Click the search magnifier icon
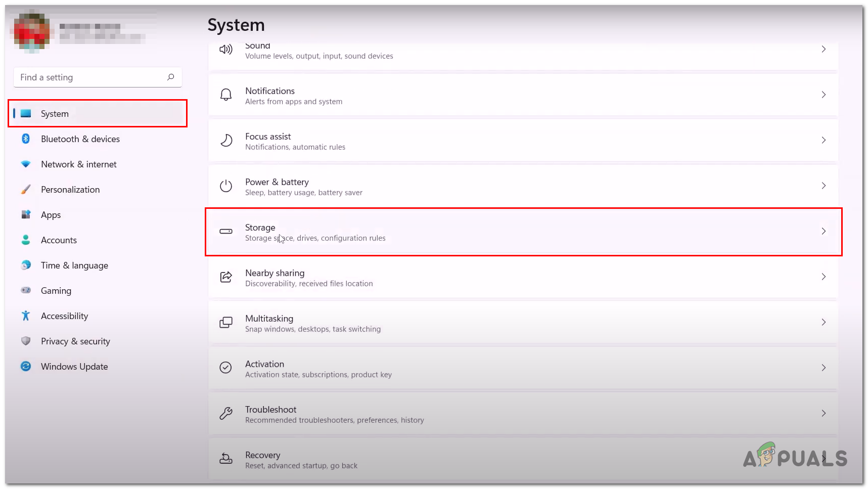 [171, 77]
